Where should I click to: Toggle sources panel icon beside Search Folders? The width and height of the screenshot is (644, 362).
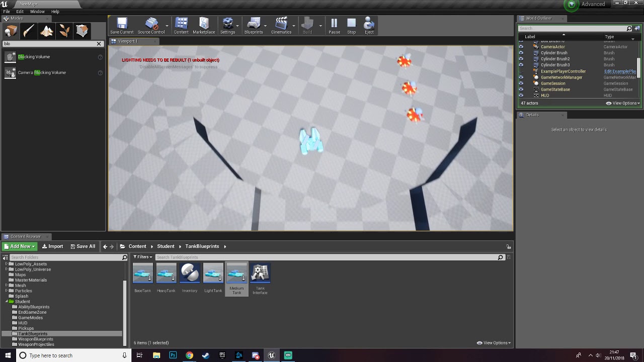click(x=6, y=257)
